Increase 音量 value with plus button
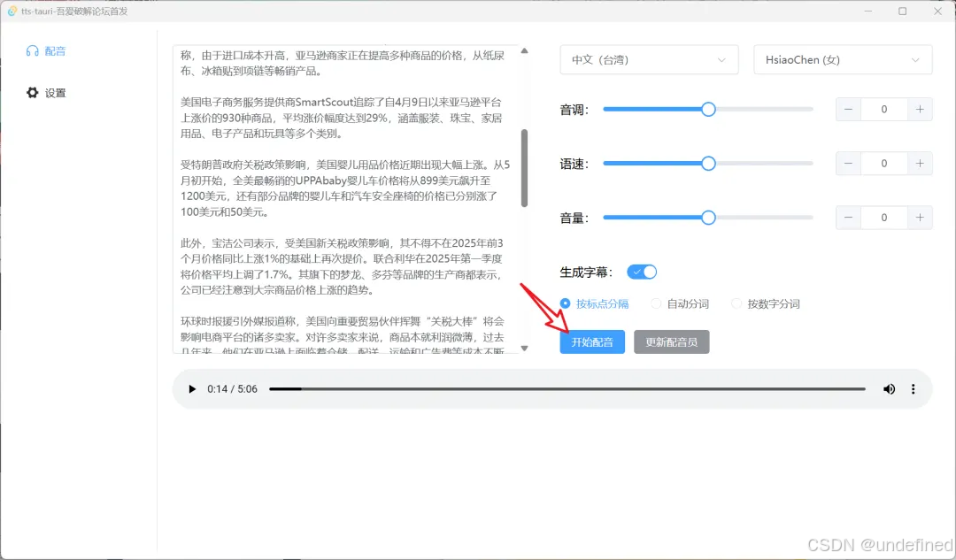 [920, 218]
